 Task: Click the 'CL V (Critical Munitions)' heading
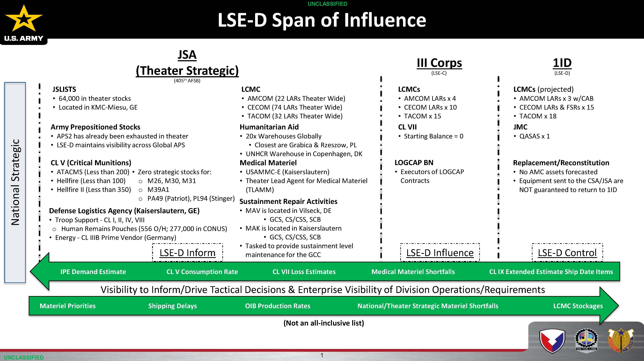[x=91, y=163]
